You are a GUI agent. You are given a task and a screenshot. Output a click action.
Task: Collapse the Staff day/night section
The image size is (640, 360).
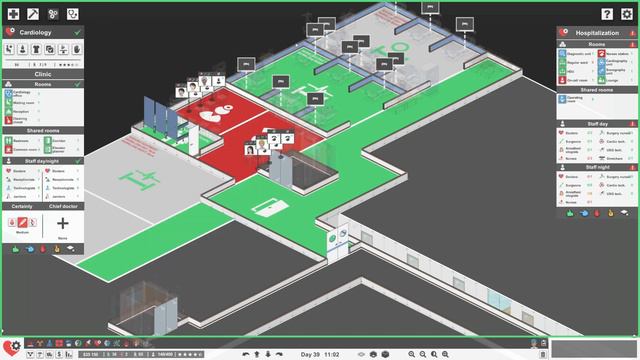[x=43, y=161]
